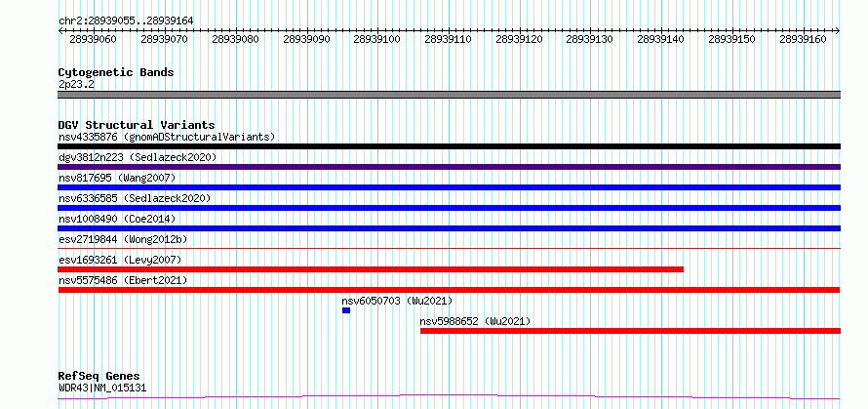Open the nsv1008490 (Coe2014) label
This screenshot has width=868, height=409.
(x=117, y=219)
